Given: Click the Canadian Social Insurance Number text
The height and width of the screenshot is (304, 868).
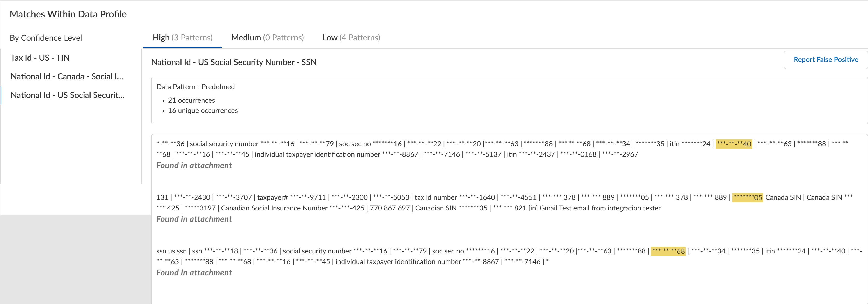Looking at the screenshot, I should tap(274, 208).
